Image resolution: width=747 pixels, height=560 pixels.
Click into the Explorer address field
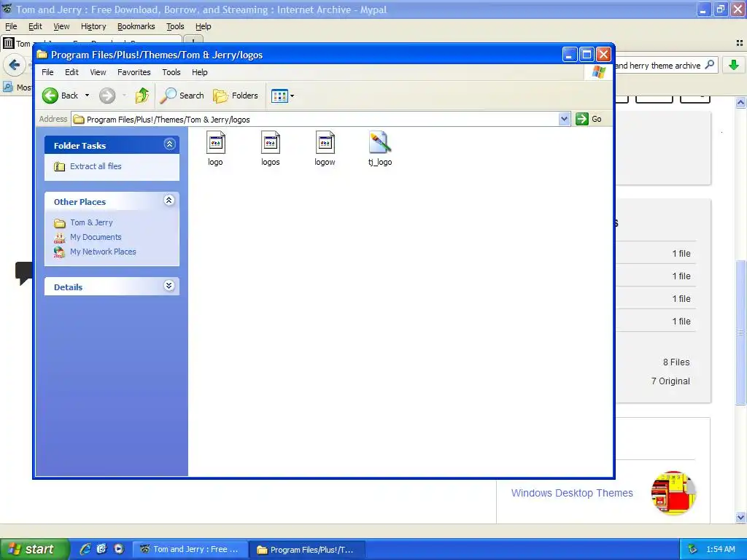click(x=314, y=119)
